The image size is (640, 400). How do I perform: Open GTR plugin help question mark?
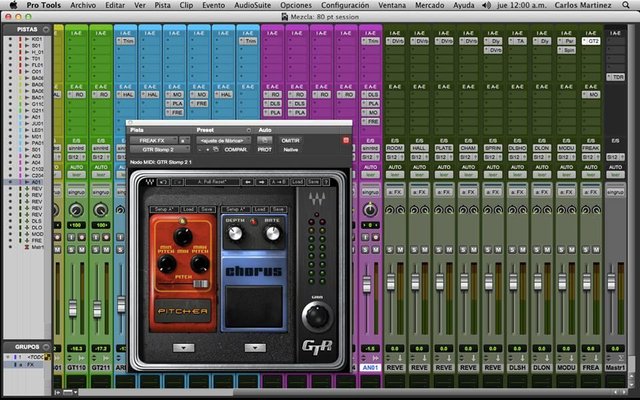pos(326,182)
